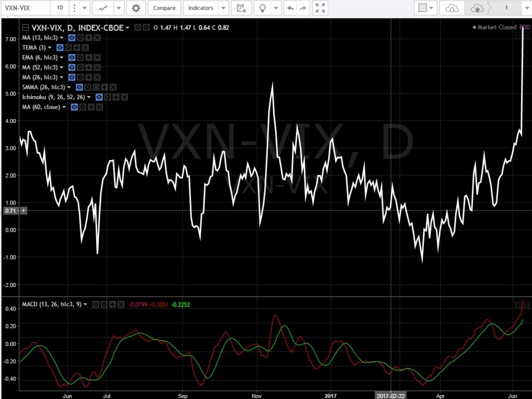Click plus icon beside MA (60, close)
This screenshot has height=399, width=532.
click(91, 107)
